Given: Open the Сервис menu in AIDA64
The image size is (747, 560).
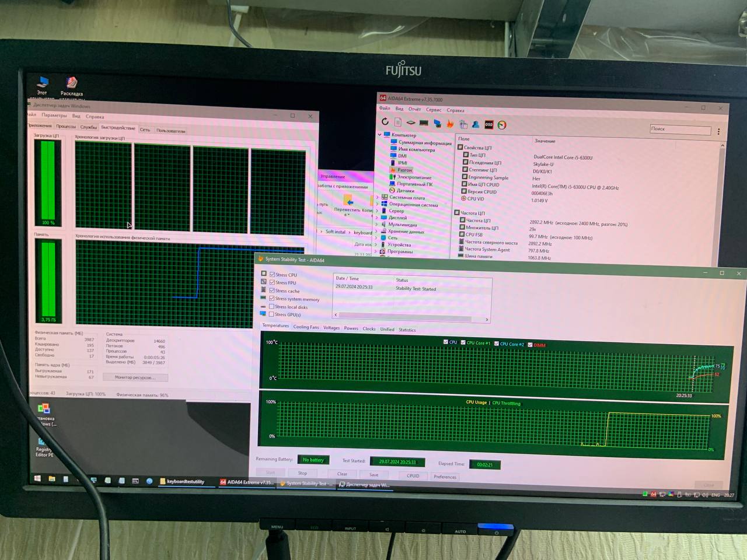Looking at the screenshot, I should pos(434,110).
